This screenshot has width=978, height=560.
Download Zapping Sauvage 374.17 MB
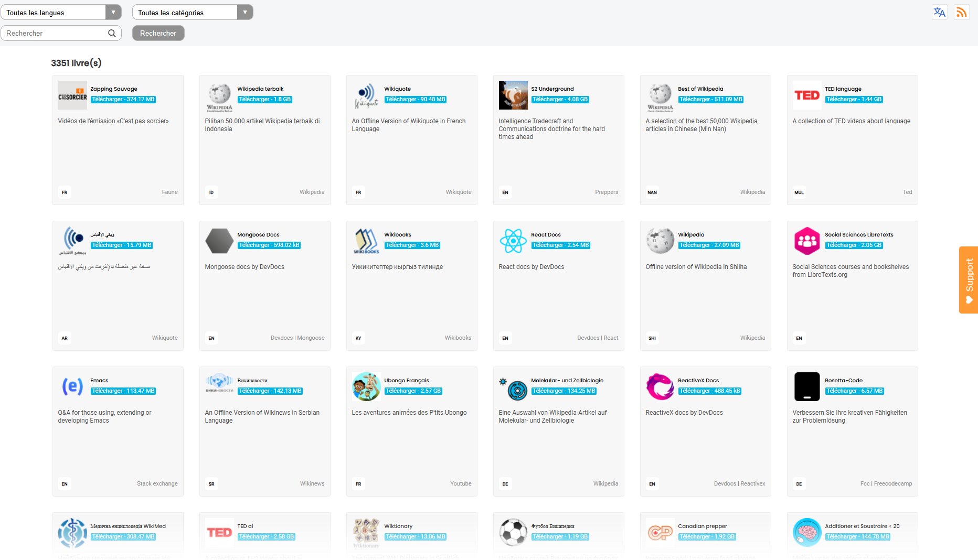tap(123, 100)
